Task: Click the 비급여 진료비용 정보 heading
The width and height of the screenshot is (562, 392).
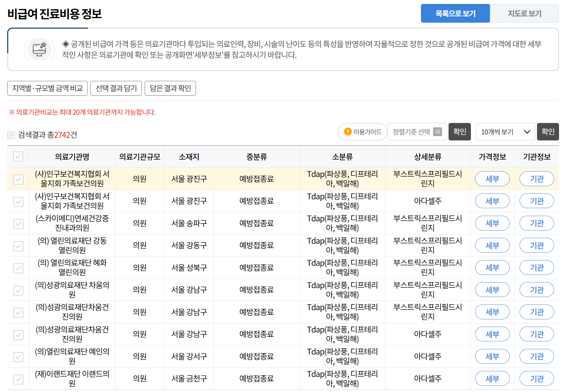Action: pyautogui.click(x=55, y=14)
